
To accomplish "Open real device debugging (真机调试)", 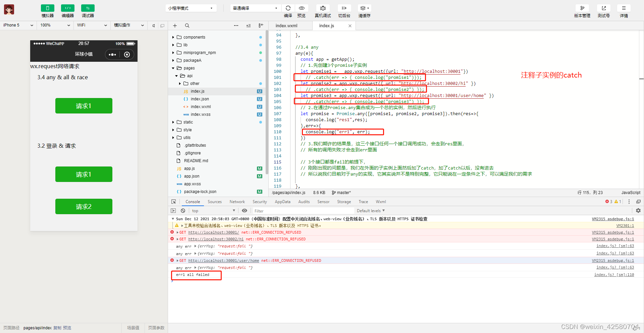I will point(323,8).
